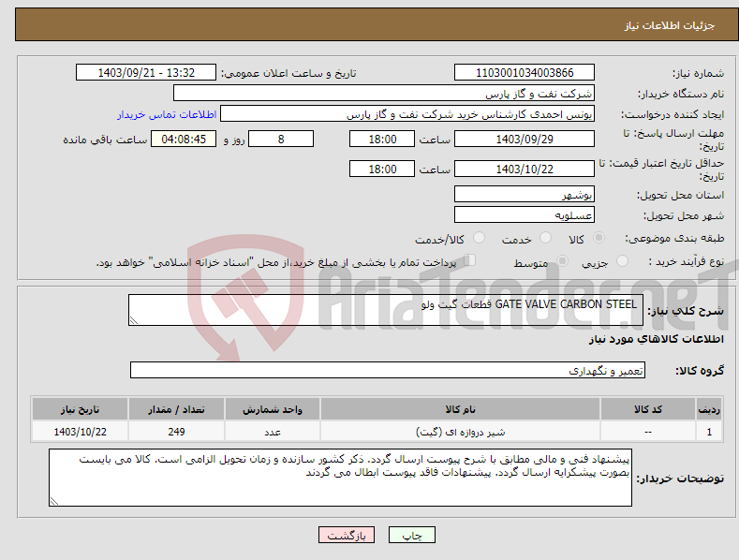
Task: Select the کالا/خدمت radio button
Action: [479, 238]
